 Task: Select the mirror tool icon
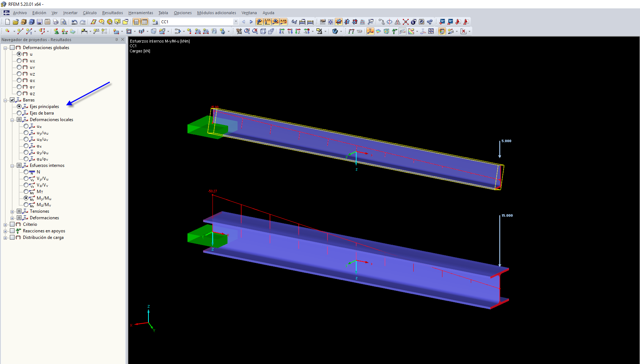click(x=397, y=22)
